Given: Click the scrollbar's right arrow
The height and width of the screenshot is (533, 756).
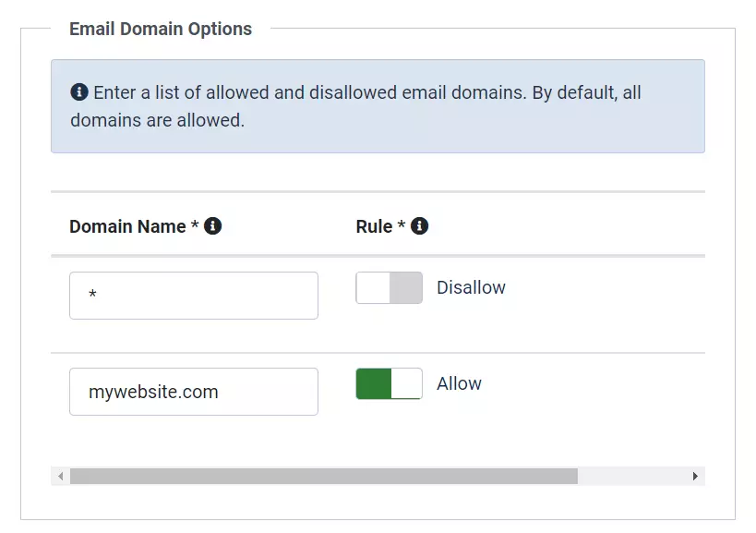Looking at the screenshot, I should pos(696,476).
